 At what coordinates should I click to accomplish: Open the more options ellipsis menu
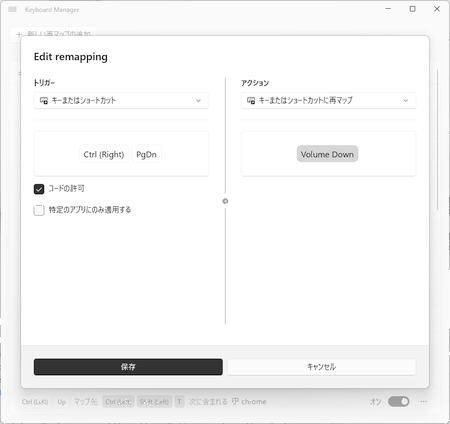tap(424, 402)
